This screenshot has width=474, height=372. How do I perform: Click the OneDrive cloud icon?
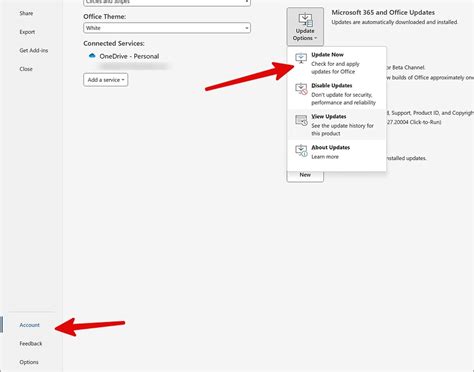click(92, 56)
